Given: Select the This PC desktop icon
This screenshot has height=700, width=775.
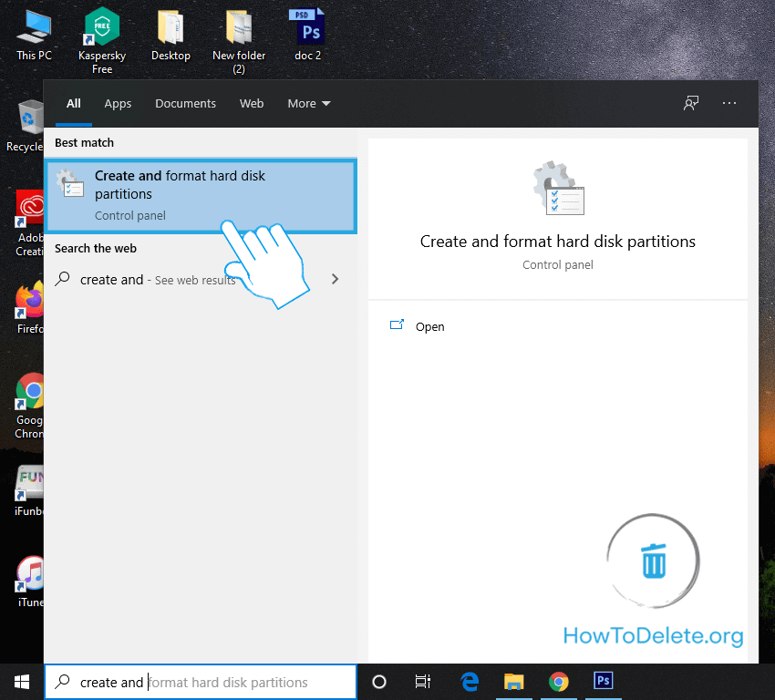Looking at the screenshot, I should point(34,34).
